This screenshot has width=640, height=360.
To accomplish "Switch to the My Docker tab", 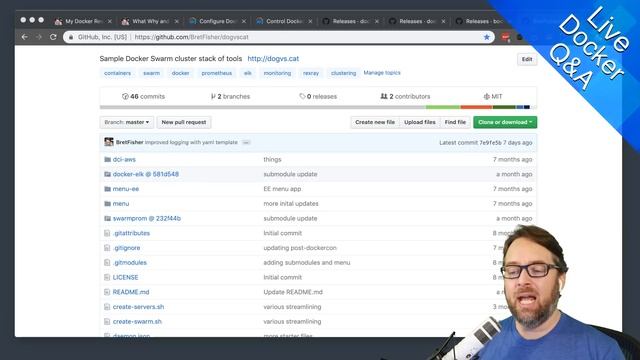I will click(x=84, y=21).
